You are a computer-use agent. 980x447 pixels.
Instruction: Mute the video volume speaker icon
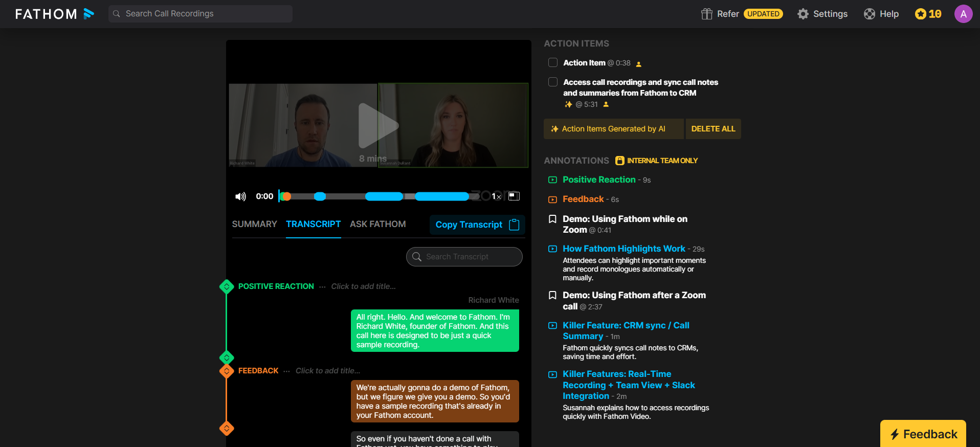[240, 196]
